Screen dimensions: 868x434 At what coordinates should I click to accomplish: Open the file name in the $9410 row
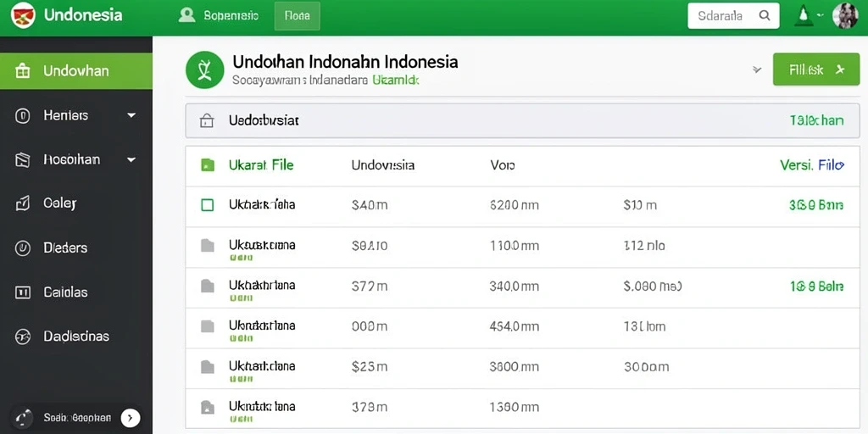pos(262,245)
